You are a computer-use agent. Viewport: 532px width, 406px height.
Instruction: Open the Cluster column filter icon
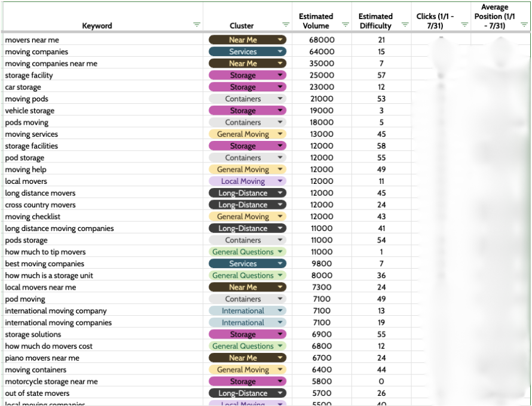pyautogui.click(x=286, y=24)
